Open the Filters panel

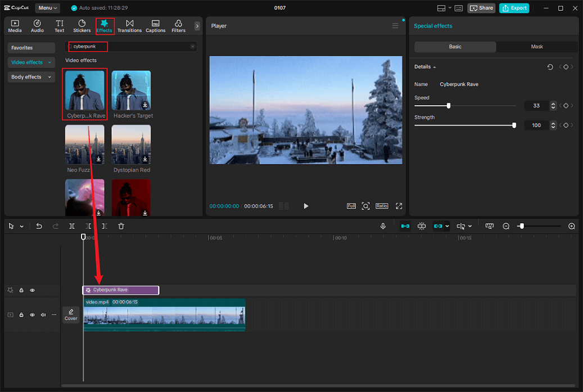(x=178, y=25)
